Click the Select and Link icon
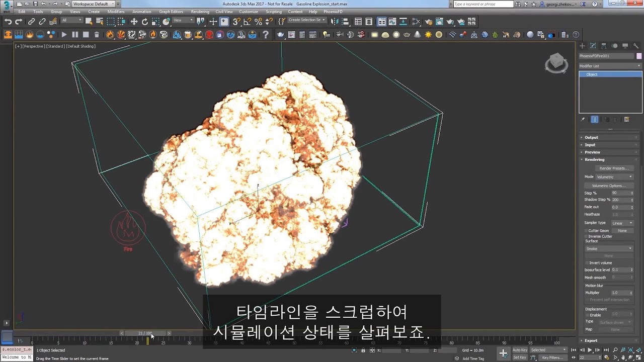Viewport: 644px width, 362px height. (x=31, y=22)
